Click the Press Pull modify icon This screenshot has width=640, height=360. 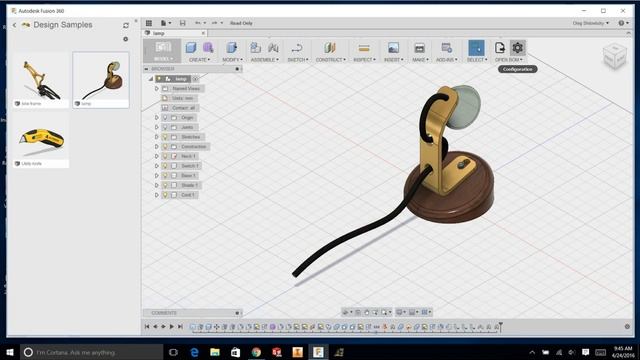point(232,48)
